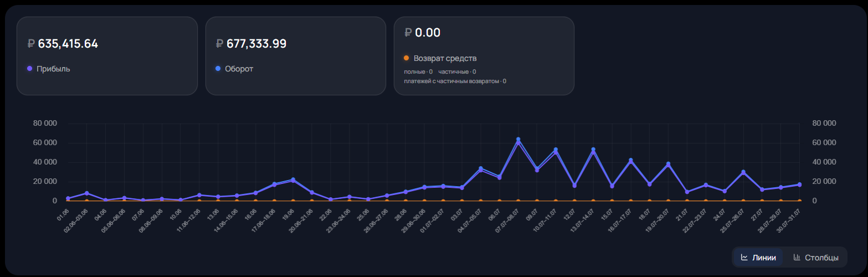This screenshot has width=868, height=277.
Task: Click the 28.07–29.07 x-axis date label
Action: coord(771,221)
